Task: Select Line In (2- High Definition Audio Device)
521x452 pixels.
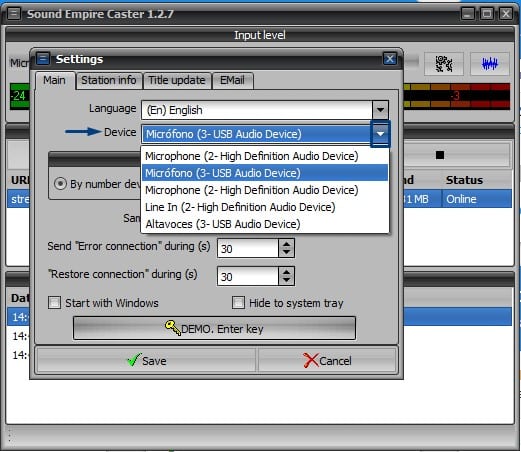Action: click(265, 207)
